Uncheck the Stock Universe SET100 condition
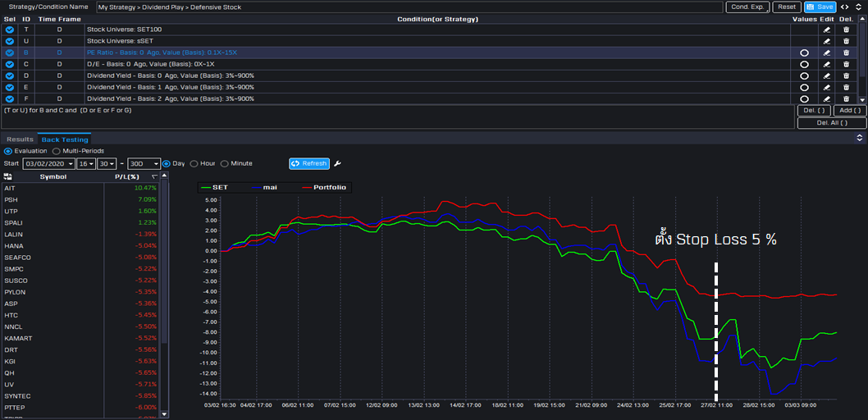This screenshot has height=420, width=868. (10, 30)
